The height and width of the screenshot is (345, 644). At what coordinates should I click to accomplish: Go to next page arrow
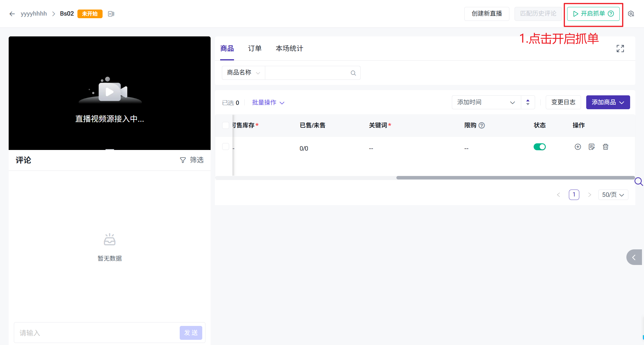590,195
